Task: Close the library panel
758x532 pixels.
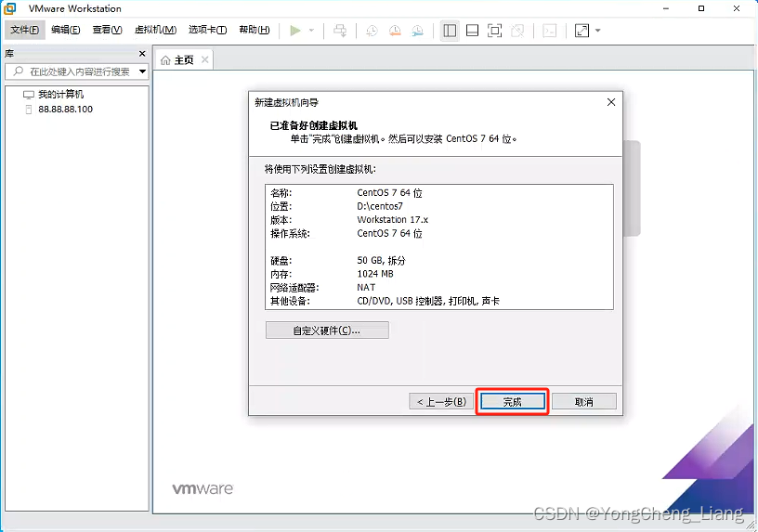Action: [142, 54]
